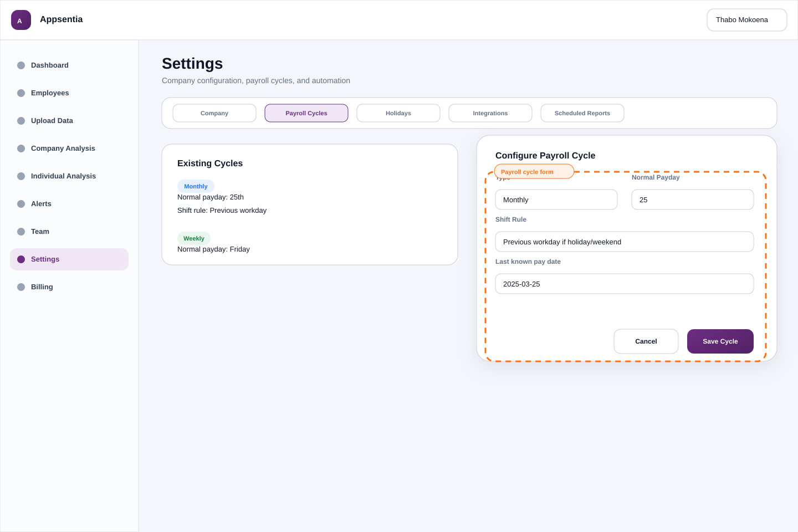Click the Appsentia logo icon
798x532 pixels.
(x=21, y=20)
